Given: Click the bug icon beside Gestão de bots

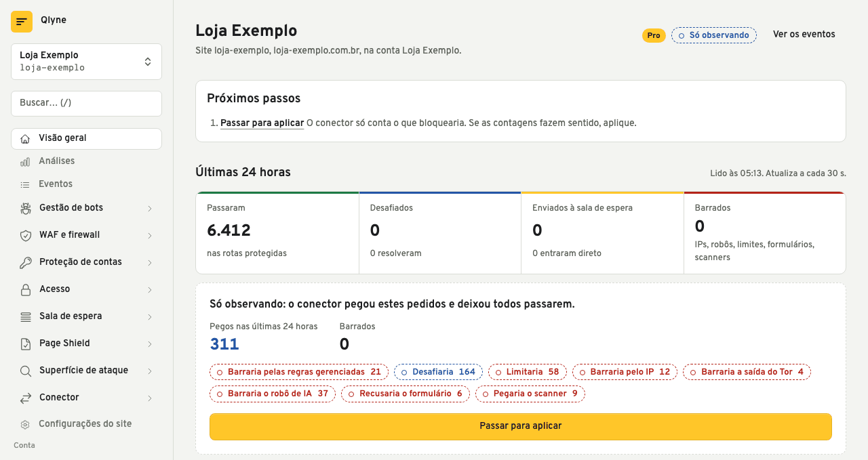Looking at the screenshot, I should (x=26, y=209).
